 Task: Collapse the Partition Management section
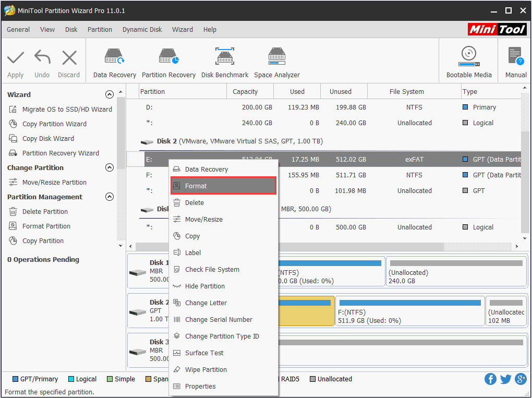point(110,197)
